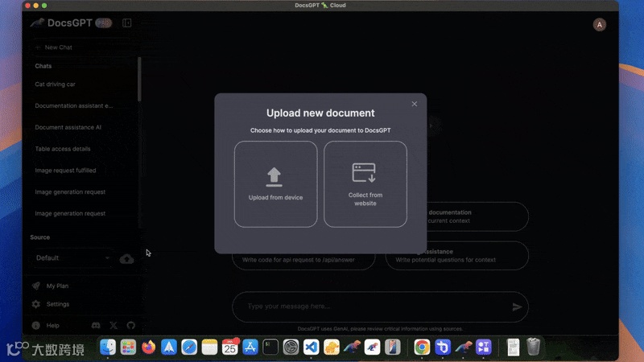This screenshot has width=644, height=362.
Task: Open Safari from the dock
Action: (189, 348)
